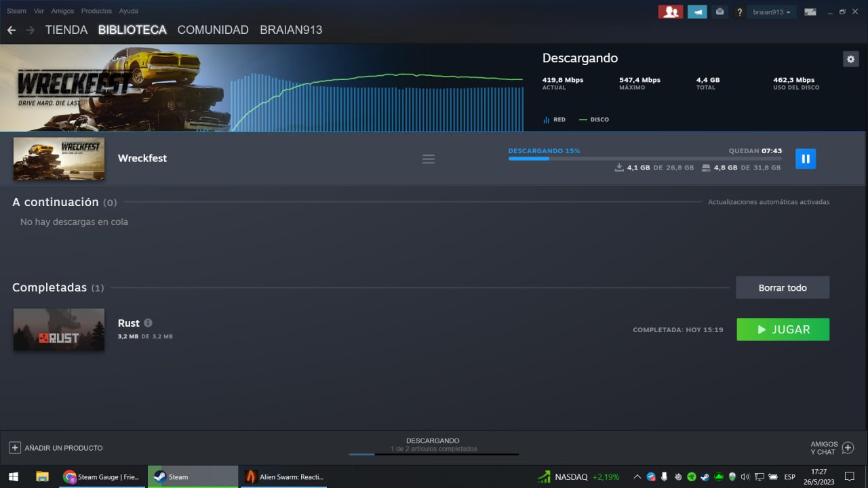This screenshot has height=488, width=868.
Task: Click the network throughput bar graph
Action: click(x=377, y=102)
